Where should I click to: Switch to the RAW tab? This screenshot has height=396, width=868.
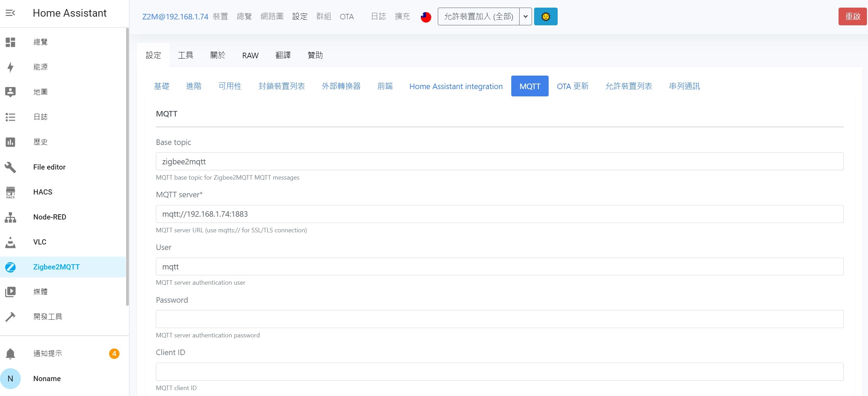[x=250, y=55]
